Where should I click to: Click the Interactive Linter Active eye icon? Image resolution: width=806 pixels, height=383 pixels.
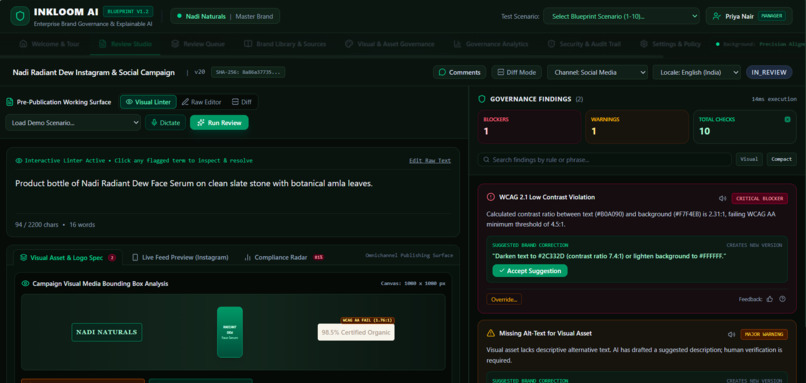pyautogui.click(x=19, y=160)
